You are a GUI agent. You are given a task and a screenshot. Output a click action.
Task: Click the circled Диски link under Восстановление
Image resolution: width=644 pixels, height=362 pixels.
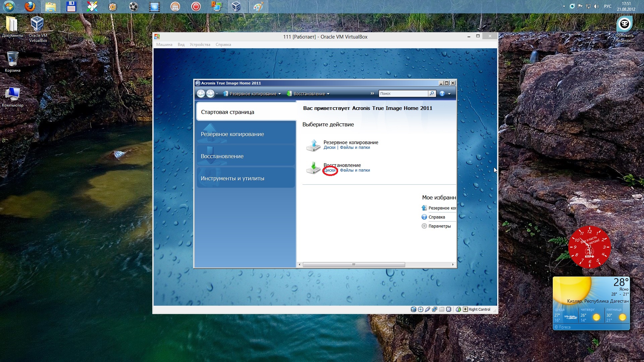(330, 170)
